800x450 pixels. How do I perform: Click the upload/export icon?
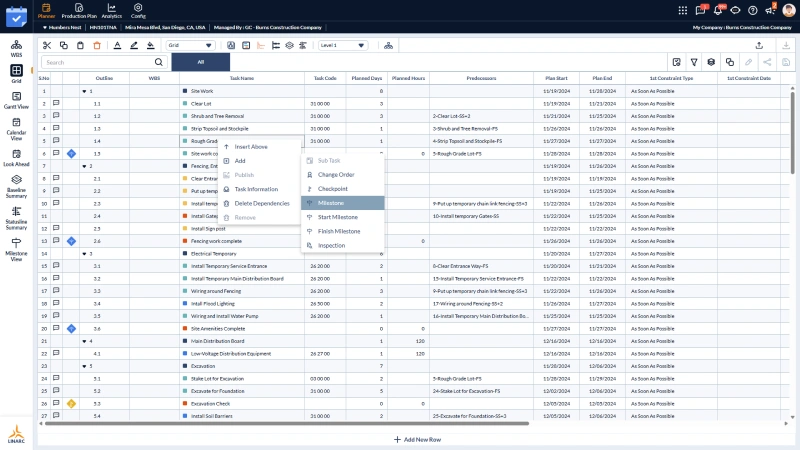click(x=759, y=45)
